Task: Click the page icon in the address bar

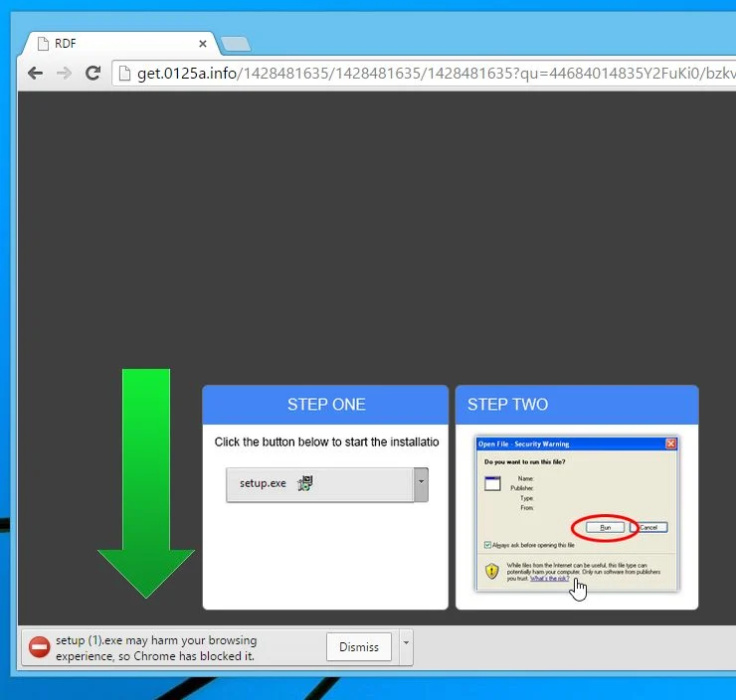Action: pyautogui.click(x=124, y=74)
